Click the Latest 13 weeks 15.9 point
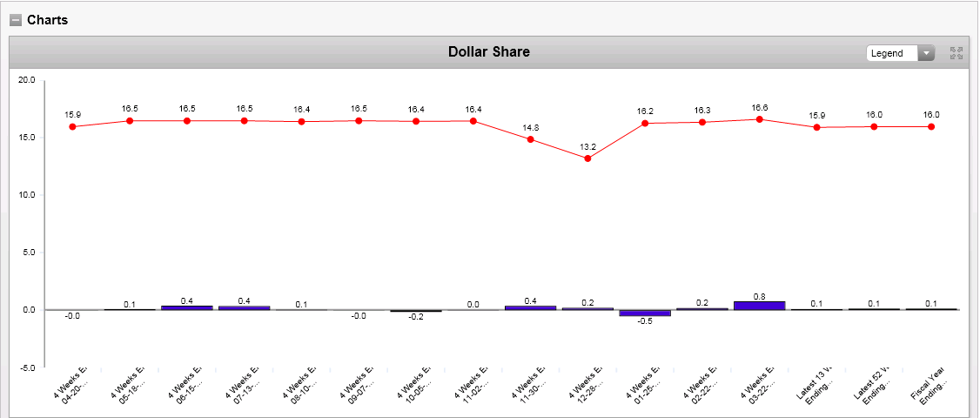This screenshot has width=980, height=418. 816,127
